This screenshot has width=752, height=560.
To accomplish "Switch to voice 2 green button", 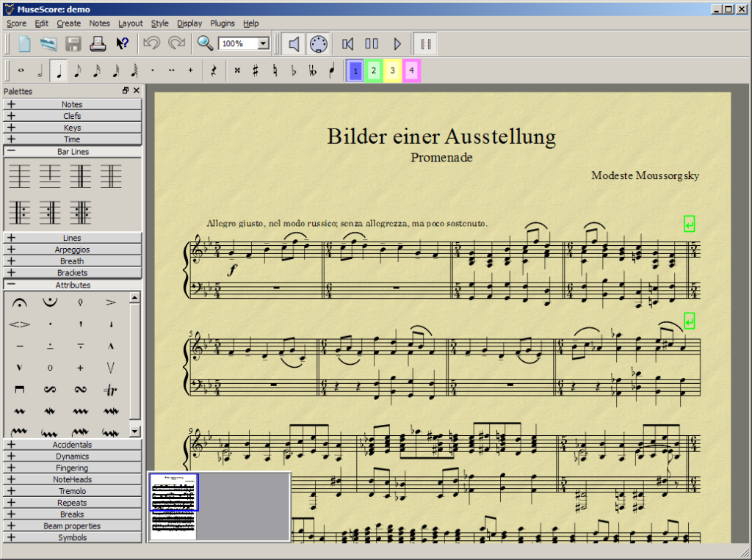I will pos(374,70).
